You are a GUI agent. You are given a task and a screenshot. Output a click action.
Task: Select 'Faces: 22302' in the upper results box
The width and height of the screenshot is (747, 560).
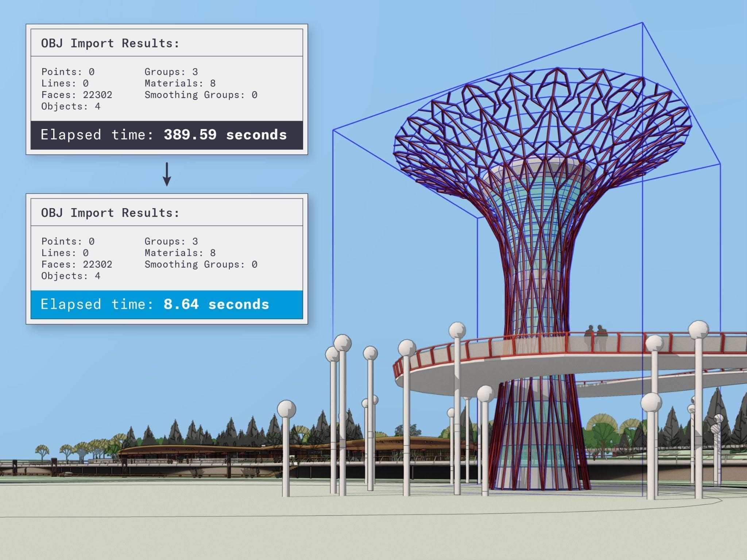click(x=77, y=95)
